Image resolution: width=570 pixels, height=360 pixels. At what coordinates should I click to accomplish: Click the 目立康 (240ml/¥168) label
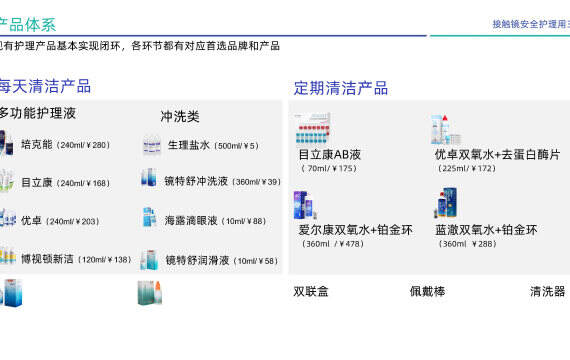click(x=65, y=183)
